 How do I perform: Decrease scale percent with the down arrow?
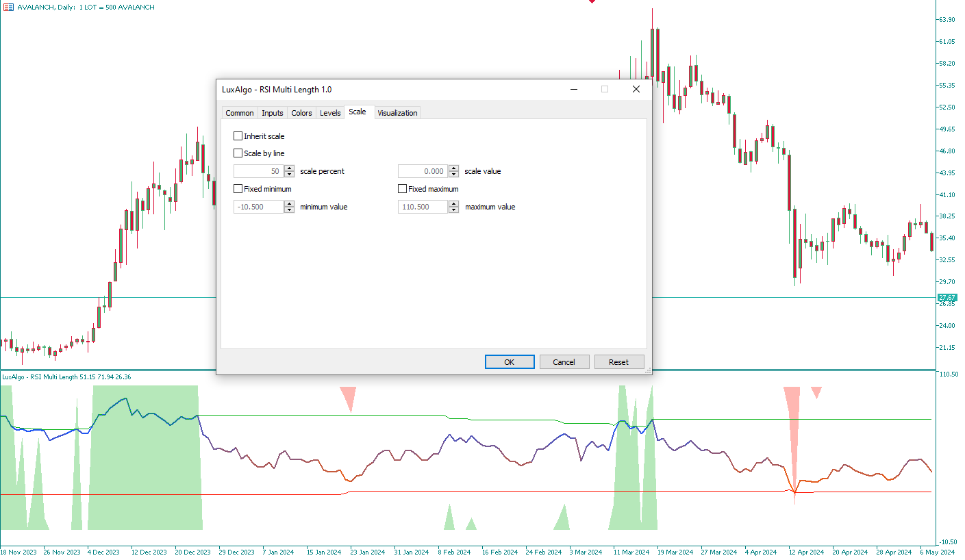290,175
